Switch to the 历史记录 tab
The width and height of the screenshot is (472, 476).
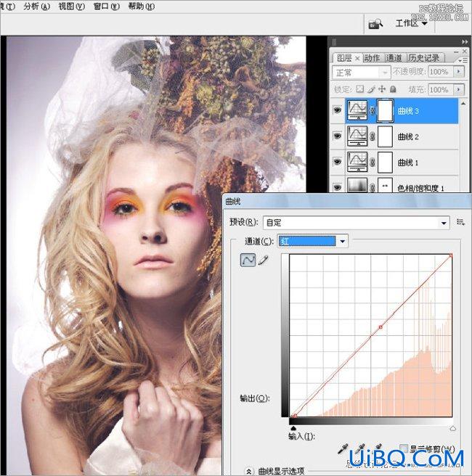[x=423, y=57]
